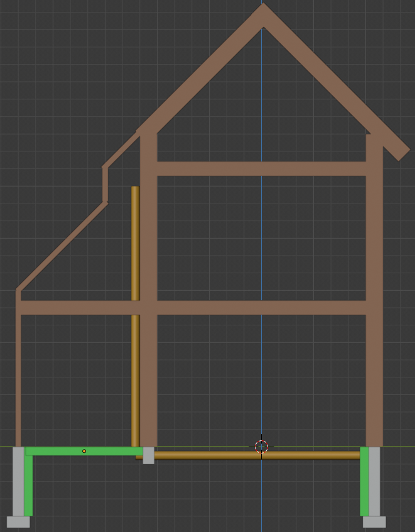Select the long thin diagonal lean-to roof

(62, 246)
